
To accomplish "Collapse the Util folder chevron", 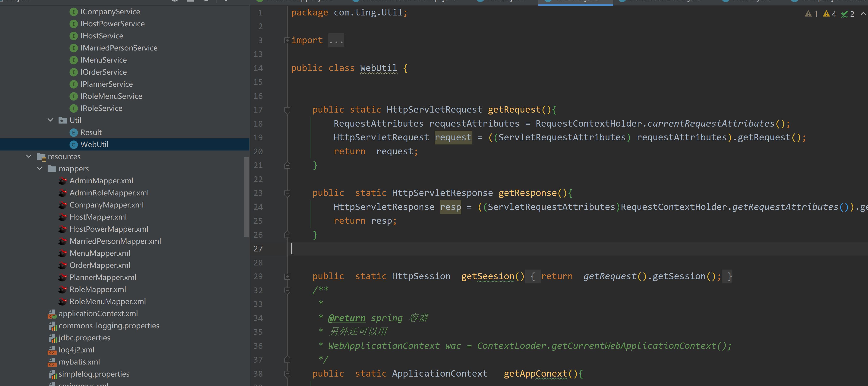I will [51, 120].
